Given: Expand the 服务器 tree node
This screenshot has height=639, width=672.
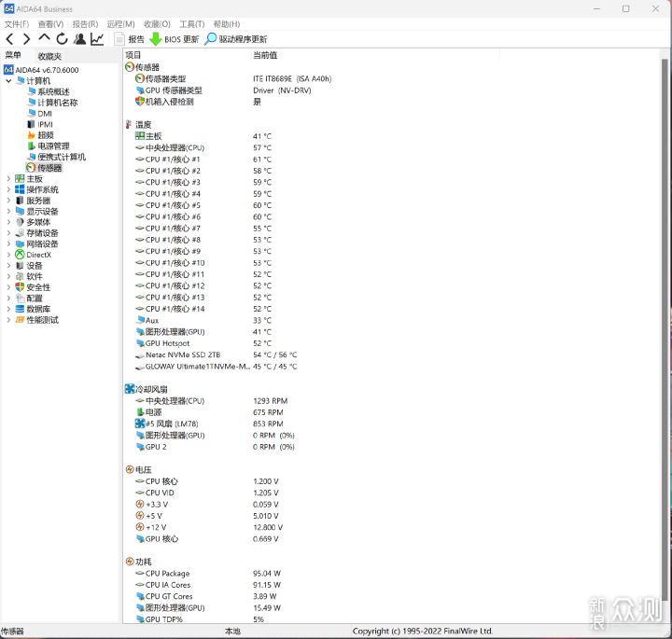Looking at the screenshot, I should (8, 201).
